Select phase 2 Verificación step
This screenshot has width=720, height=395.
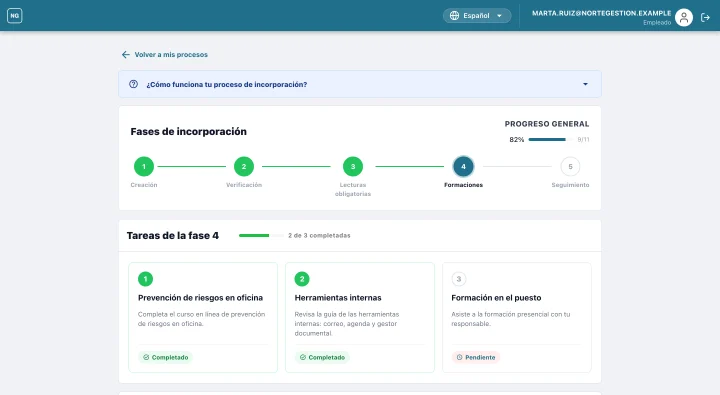click(x=244, y=166)
